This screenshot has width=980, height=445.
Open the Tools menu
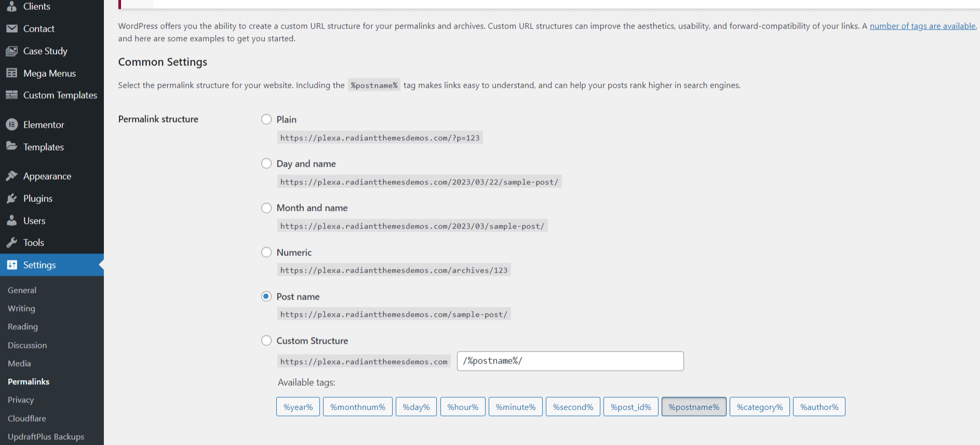click(34, 242)
